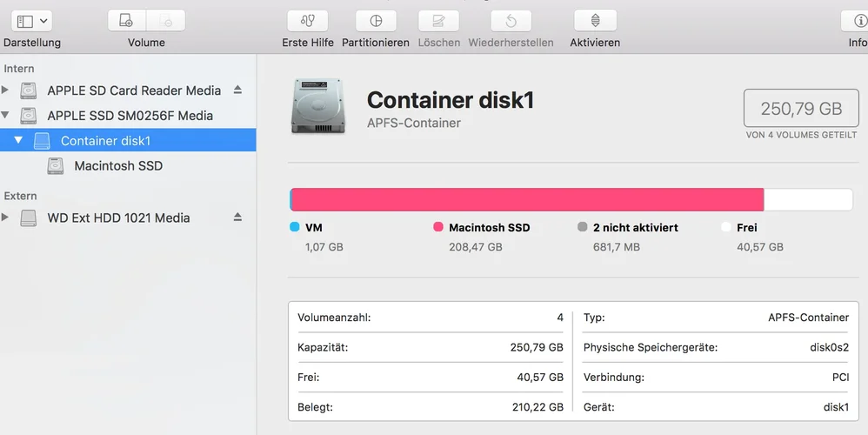Click the add Volume icon
Viewport: 868px width, 435px height.
127,21
